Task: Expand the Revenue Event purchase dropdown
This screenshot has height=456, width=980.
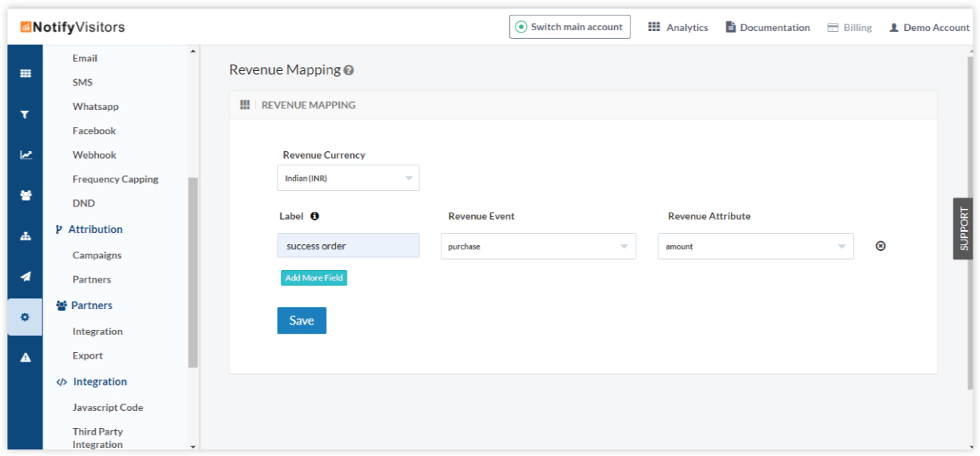Action: click(x=538, y=246)
